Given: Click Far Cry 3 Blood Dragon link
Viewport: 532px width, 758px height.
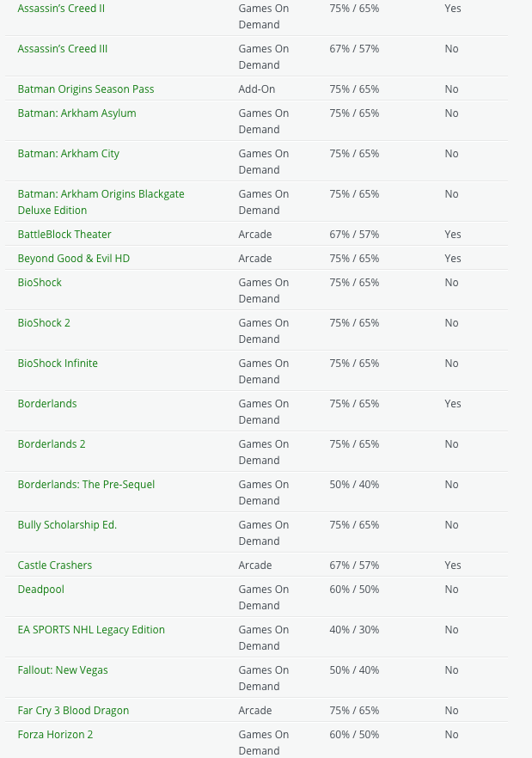Looking at the screenshot, I should click(x=73, y=711).
